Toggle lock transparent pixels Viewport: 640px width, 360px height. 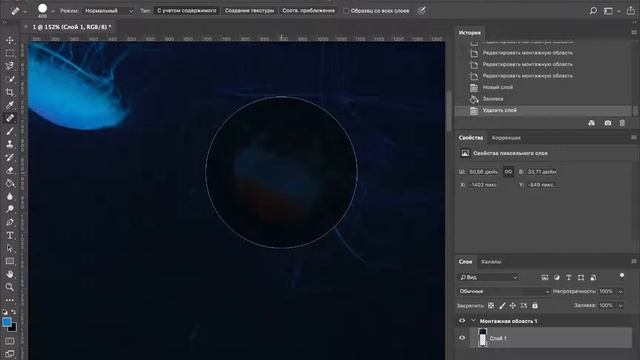click(x=491, y=305)
